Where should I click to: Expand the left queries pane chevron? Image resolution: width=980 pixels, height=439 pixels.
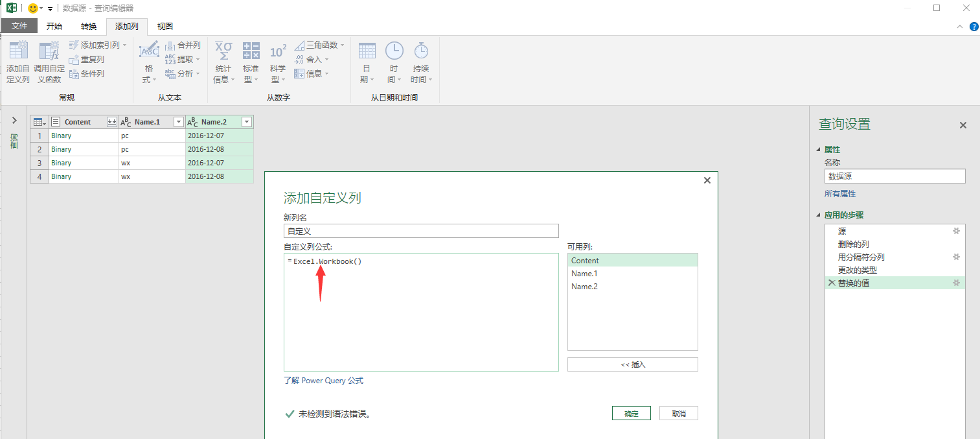pyautogui.click(x=14, y=121)
